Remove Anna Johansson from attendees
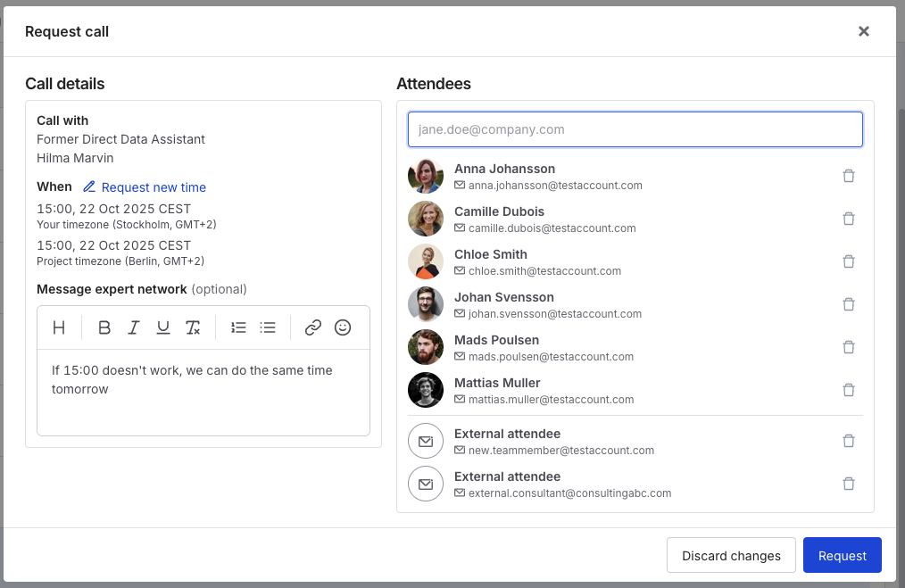This screenshot has height=588, width=905. point(849,176)
